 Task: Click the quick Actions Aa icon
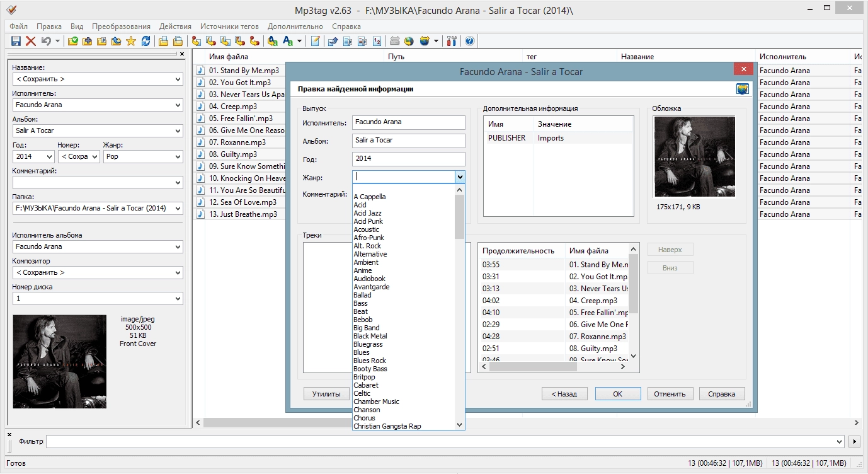(288, 41)
